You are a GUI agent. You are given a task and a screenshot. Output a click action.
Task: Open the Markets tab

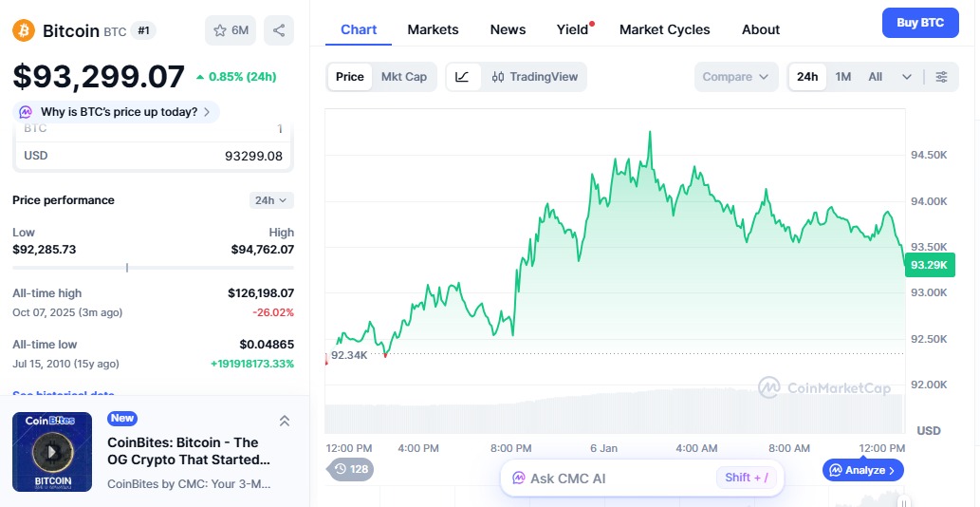click(433, 29)
